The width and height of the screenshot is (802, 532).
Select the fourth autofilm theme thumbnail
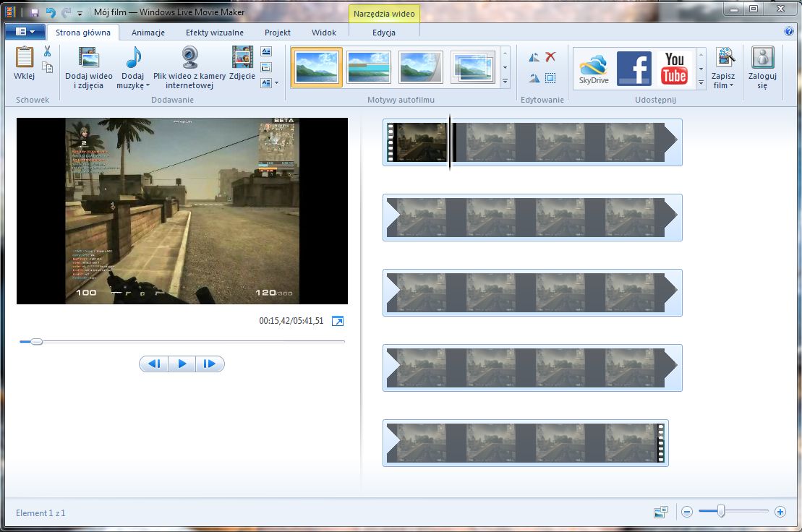(x=473, y=67)
